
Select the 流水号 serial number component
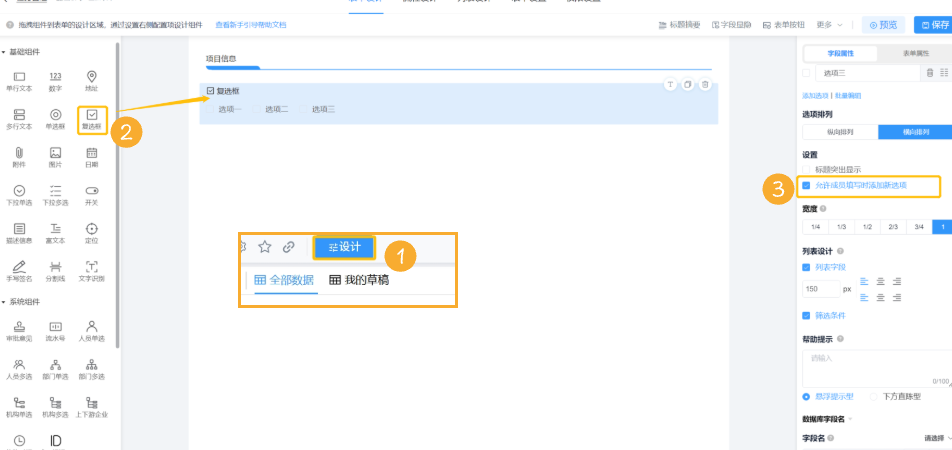(x=55, y=331)
